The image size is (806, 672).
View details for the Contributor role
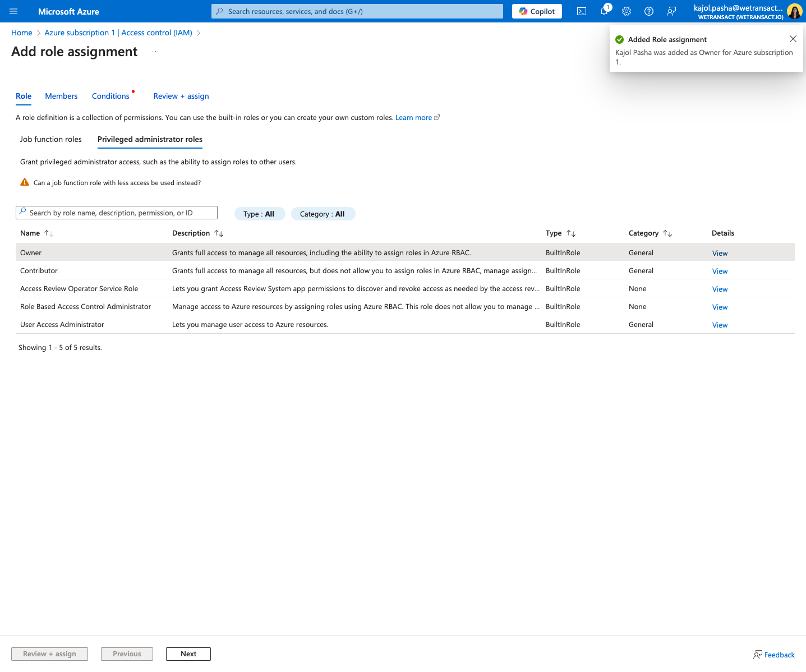coord(720,271)
